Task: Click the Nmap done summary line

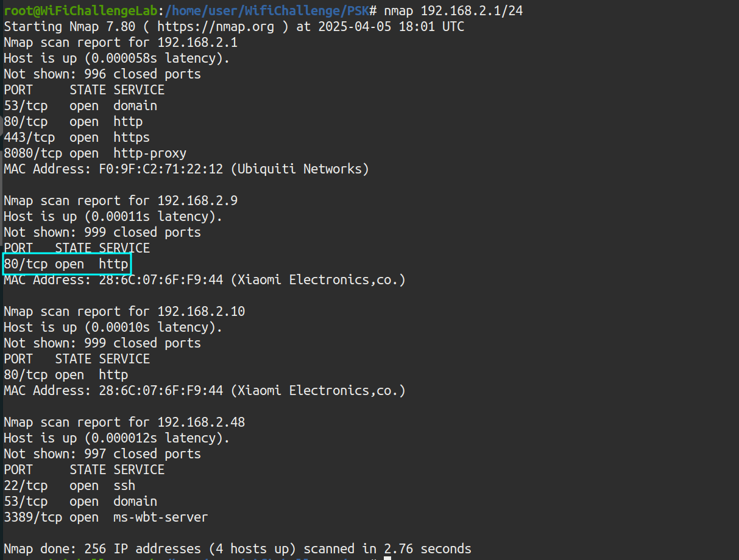Action: [x=238, y=549]
